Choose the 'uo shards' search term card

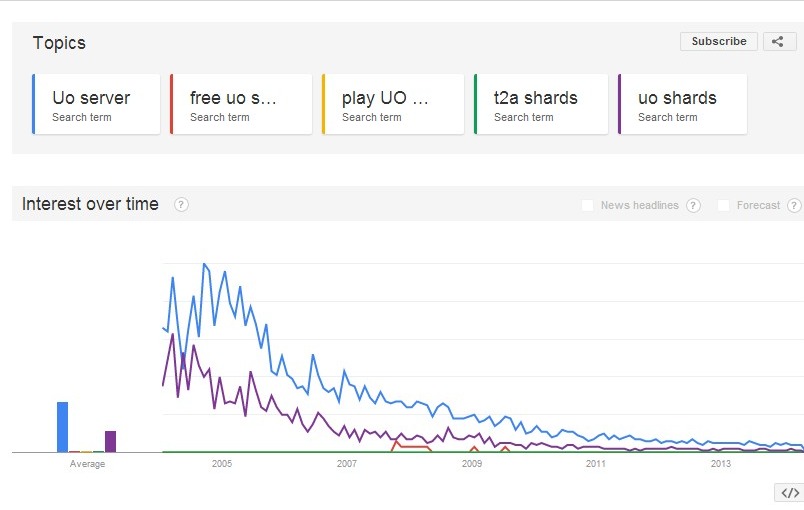point(682,104)
